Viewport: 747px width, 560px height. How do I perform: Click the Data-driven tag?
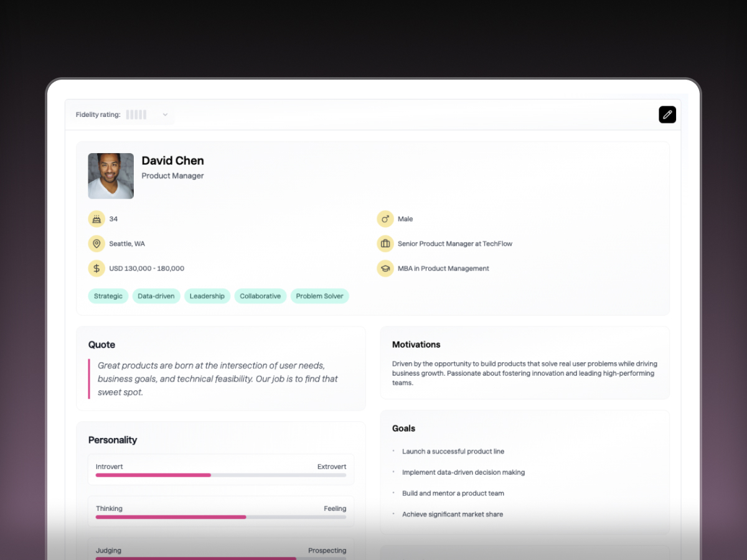click(156, 296)
